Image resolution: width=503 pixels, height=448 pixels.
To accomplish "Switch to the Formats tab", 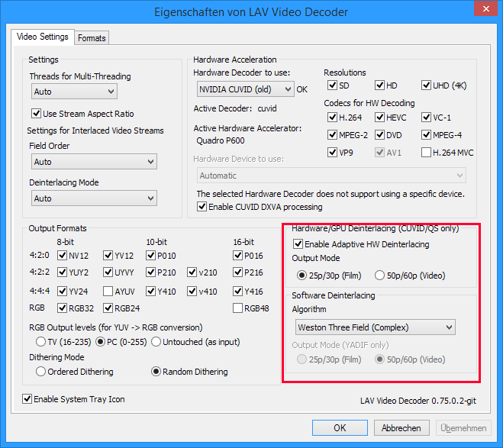I will point(92,37).
